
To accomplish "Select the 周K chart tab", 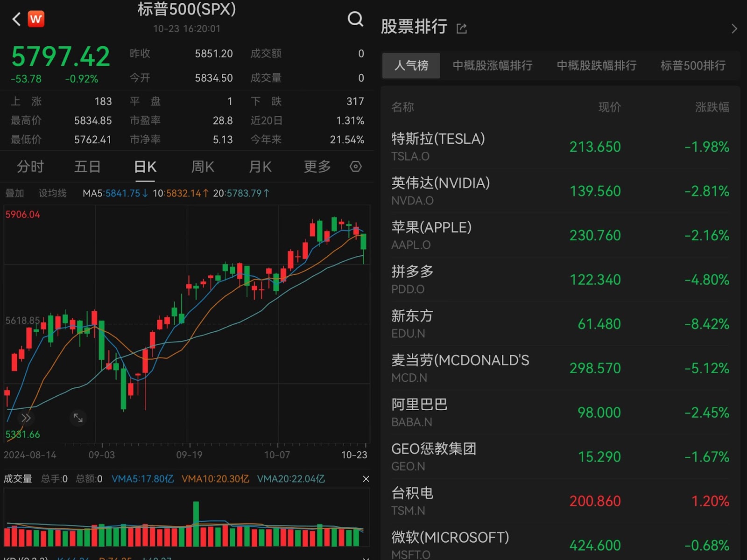I will [203, 167].
